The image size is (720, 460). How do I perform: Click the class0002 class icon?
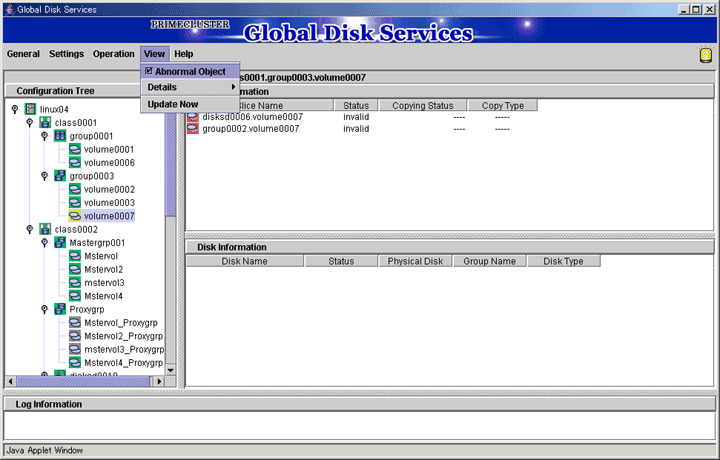coord(45,229)
